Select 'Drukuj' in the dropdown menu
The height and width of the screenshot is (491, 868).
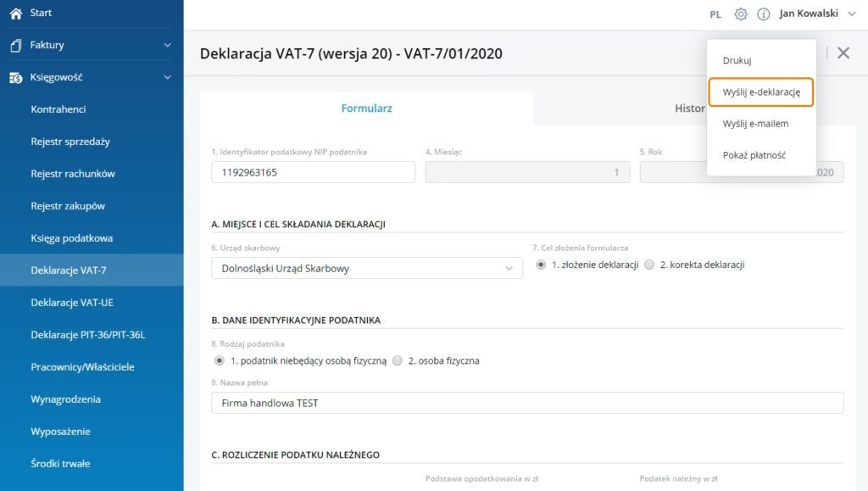[x=737, y=60]
